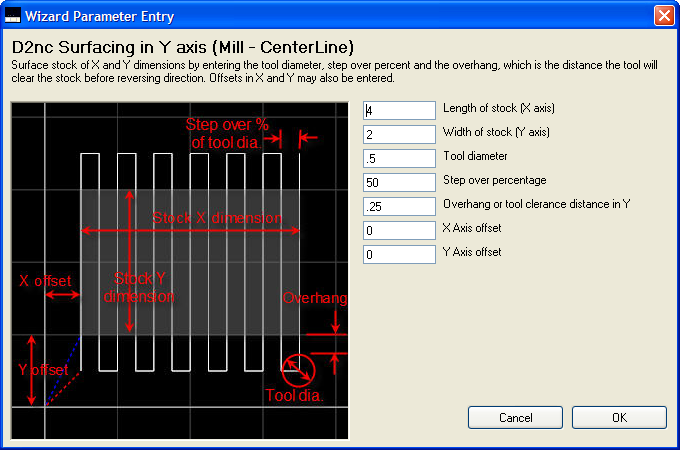Click the description paragraph about surface stock
Screen dimensions: 680x450
(334, 72)
